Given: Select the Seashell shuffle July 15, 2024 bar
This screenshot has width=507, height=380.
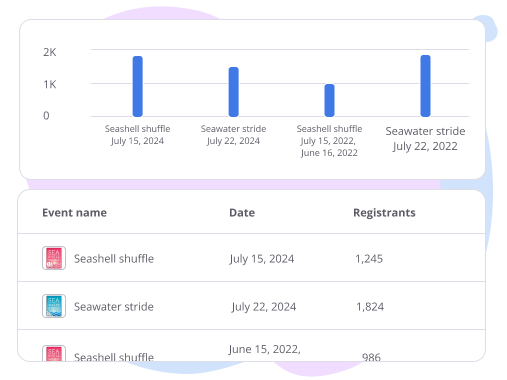Looking at the screenshot, I should 138,86.
